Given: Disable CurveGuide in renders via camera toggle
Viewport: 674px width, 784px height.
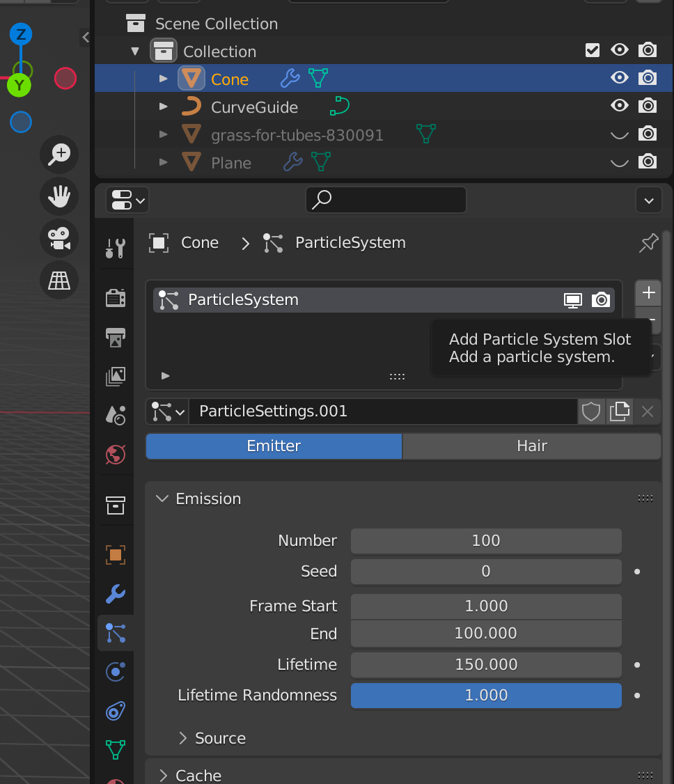Looking at the screenshot, I should (648, 105).
